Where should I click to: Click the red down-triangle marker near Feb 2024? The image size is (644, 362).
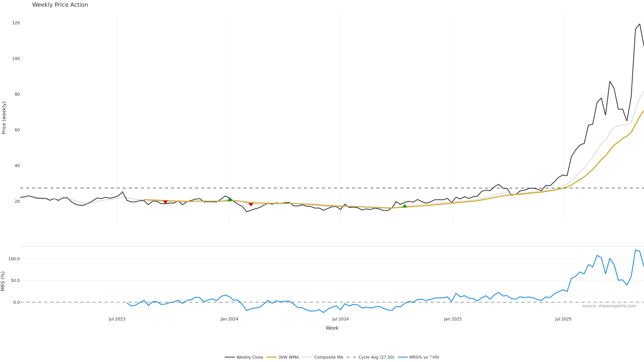[251, 204]
